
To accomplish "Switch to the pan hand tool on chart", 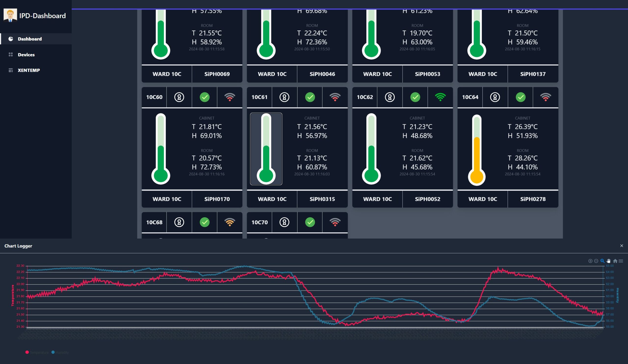I will pos(608,261).
